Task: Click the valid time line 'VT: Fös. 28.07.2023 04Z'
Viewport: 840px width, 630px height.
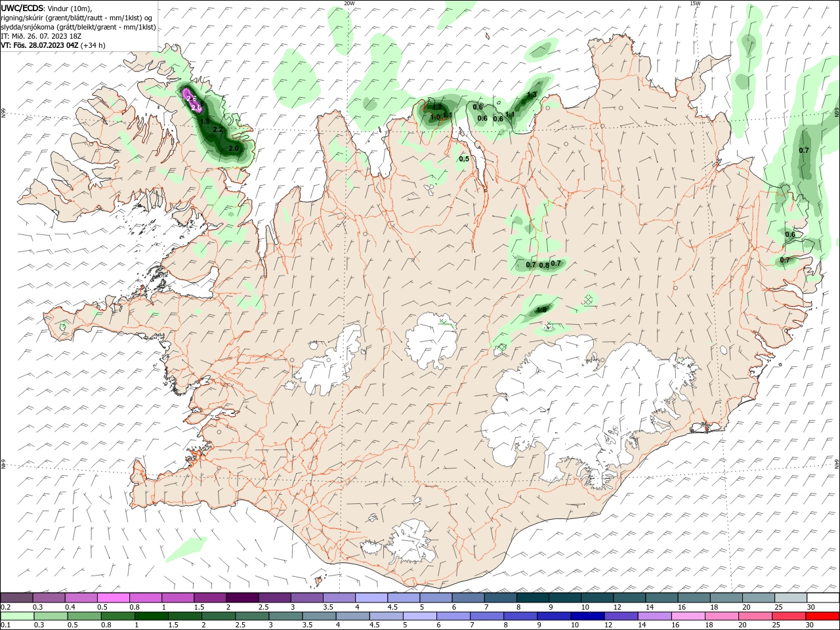Action: point(39,45)
